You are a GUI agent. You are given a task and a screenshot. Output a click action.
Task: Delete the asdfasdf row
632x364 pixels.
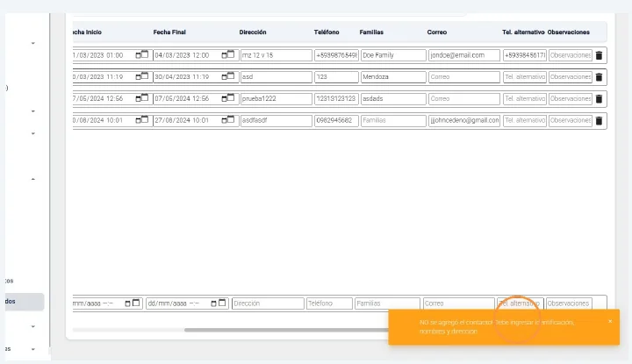point(599,121)
